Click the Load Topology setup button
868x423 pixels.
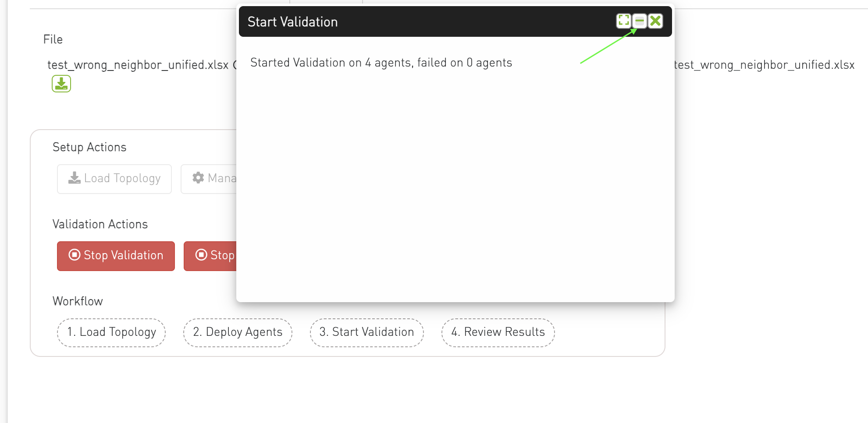[x=114, y=179]
